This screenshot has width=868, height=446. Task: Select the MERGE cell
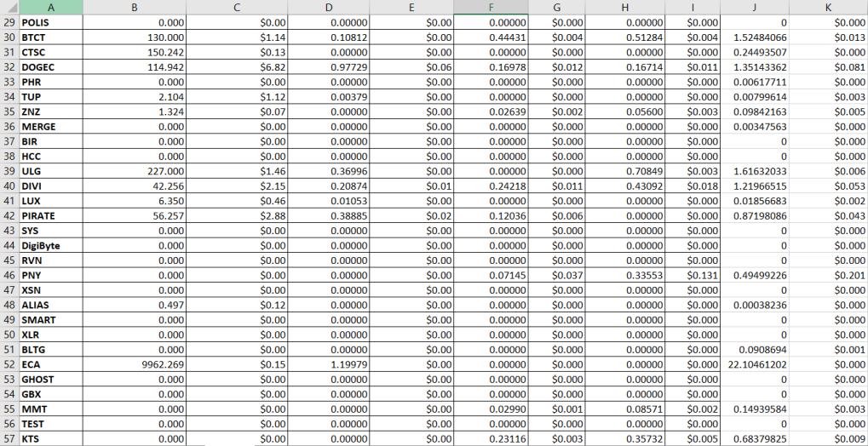(x=51, y=127)
